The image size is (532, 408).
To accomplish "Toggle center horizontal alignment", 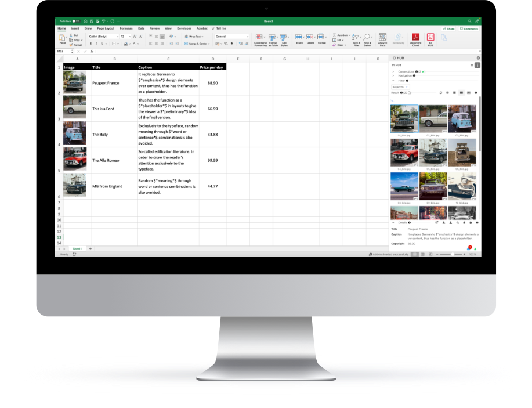I will [x=156, y=44].
